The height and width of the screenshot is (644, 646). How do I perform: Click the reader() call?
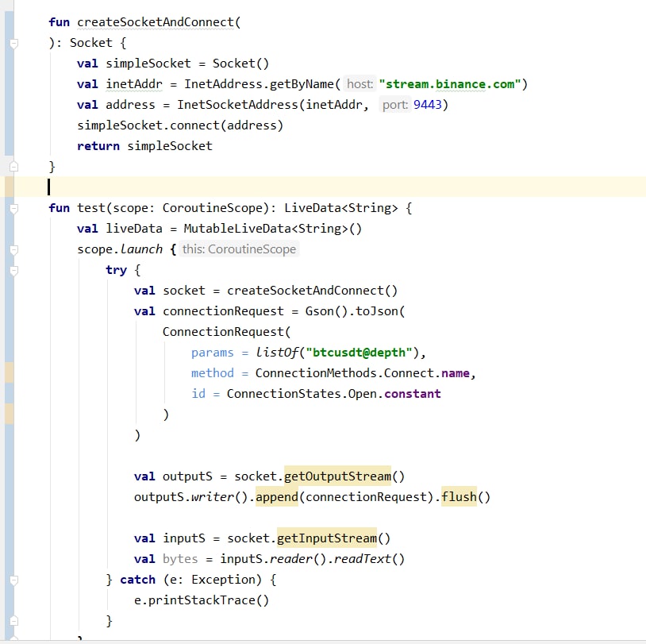[298, 559]
